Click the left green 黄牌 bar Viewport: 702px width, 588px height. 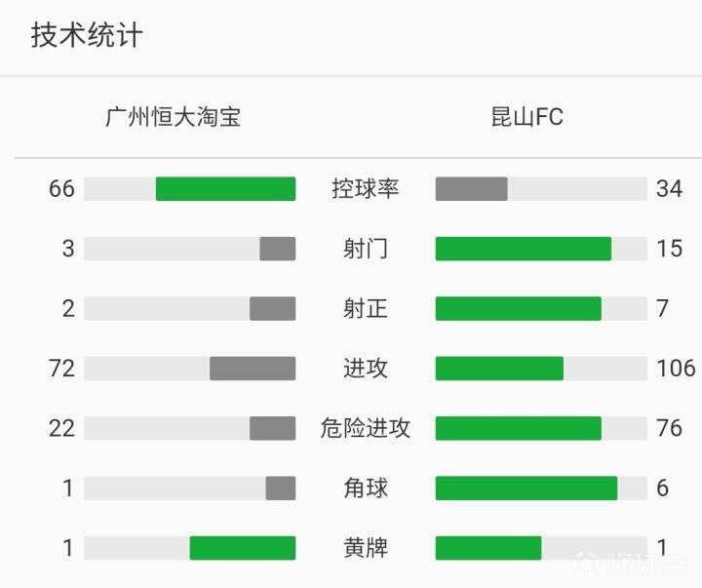pyautogui.click(x=242, y=548)
